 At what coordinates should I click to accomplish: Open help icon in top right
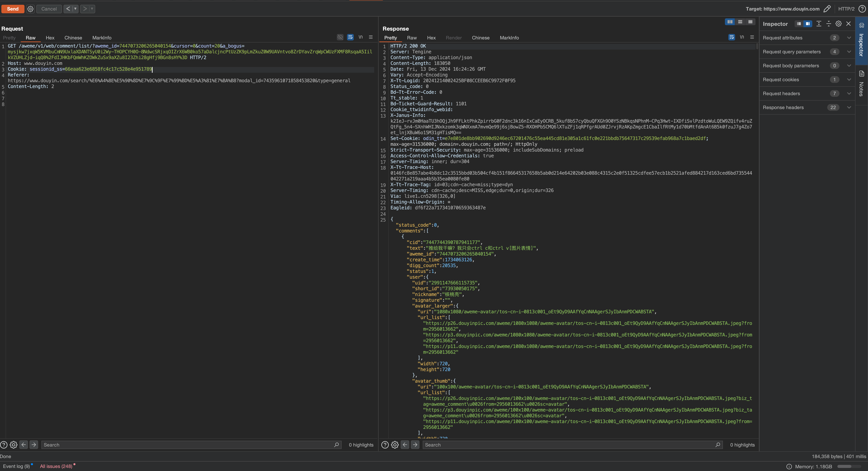pyautogui.click(x=862, y=9)
